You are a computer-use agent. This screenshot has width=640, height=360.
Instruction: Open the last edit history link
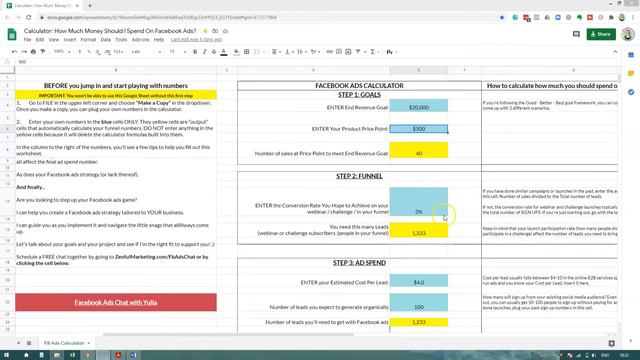click(x=196, y=40)
